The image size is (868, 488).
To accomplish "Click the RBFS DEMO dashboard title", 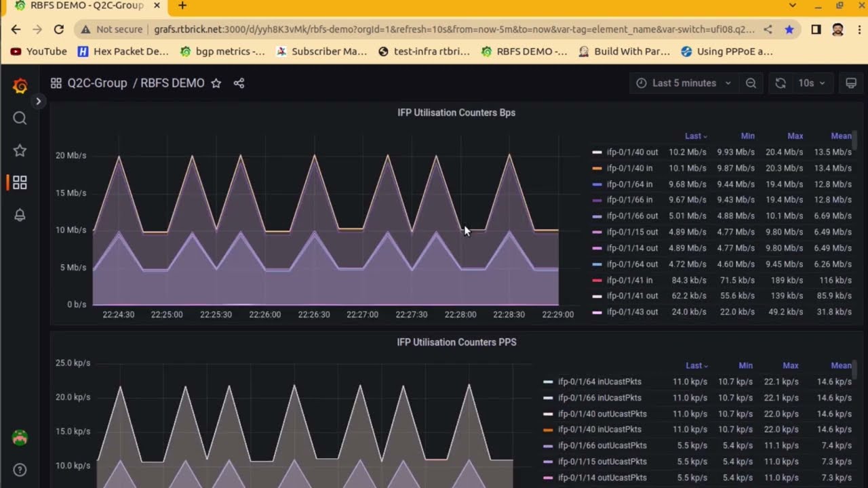I will coord(172,83).
